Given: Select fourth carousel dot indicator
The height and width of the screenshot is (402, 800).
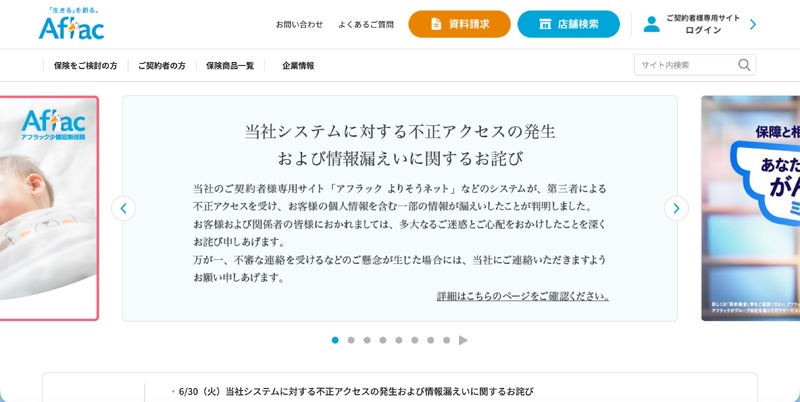Looking at the screenshot, I should [383, 340].
